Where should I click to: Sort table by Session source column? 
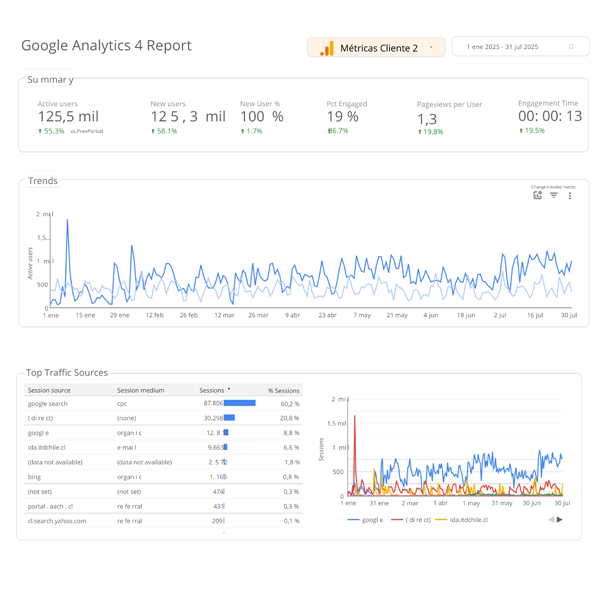(49, 390)
